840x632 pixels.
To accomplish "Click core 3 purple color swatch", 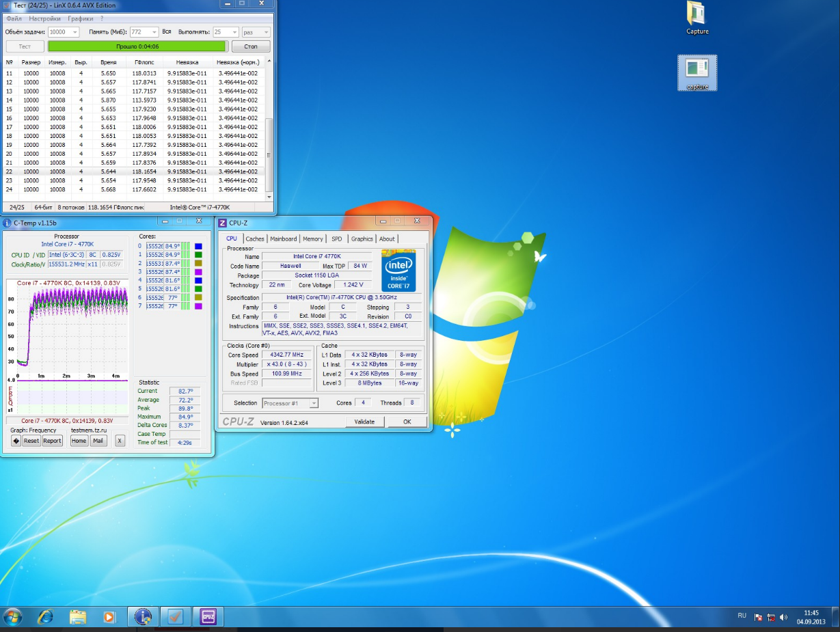I will 198,272.
